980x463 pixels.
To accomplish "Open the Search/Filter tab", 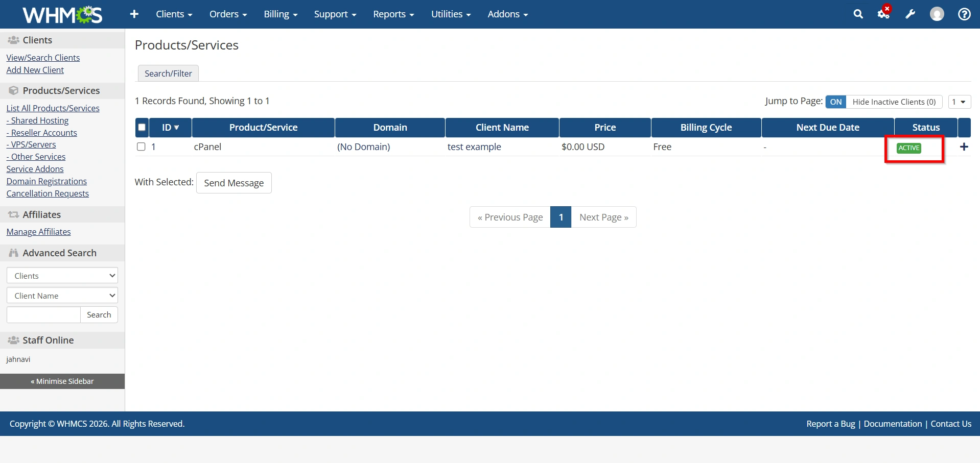I will [168, 74].
